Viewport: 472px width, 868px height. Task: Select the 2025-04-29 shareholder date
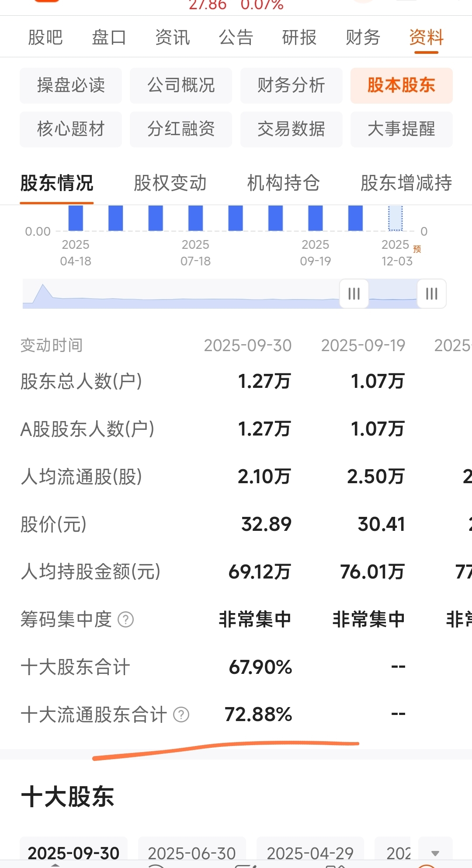[310, 853]
